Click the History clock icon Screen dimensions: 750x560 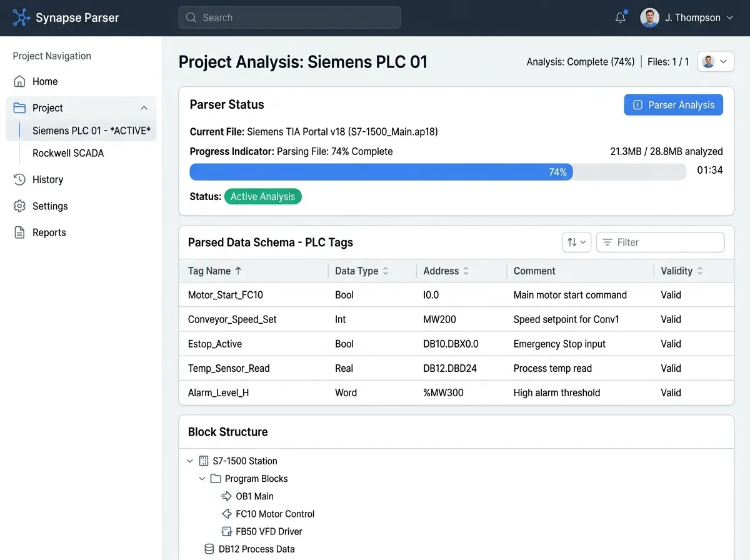coord(19,179)
